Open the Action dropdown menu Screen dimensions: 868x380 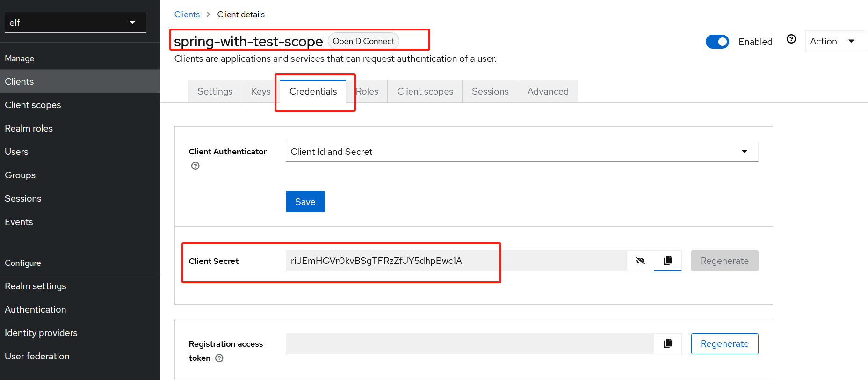pyautogui.click(x=835, y=41)
